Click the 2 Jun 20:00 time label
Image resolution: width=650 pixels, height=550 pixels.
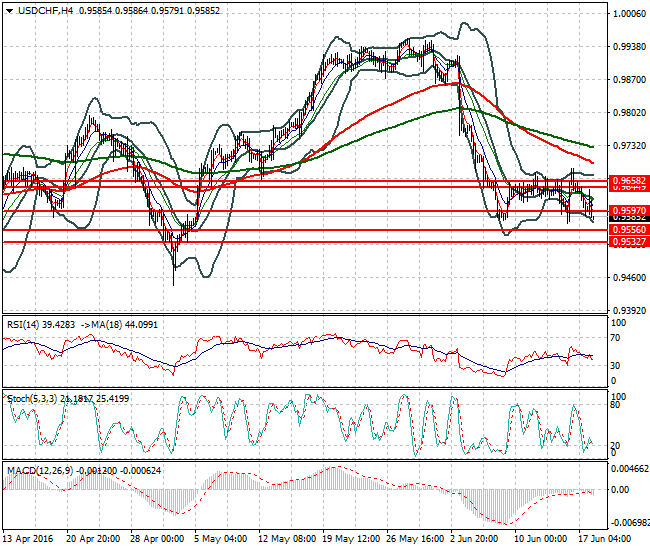tap(475, 539)
